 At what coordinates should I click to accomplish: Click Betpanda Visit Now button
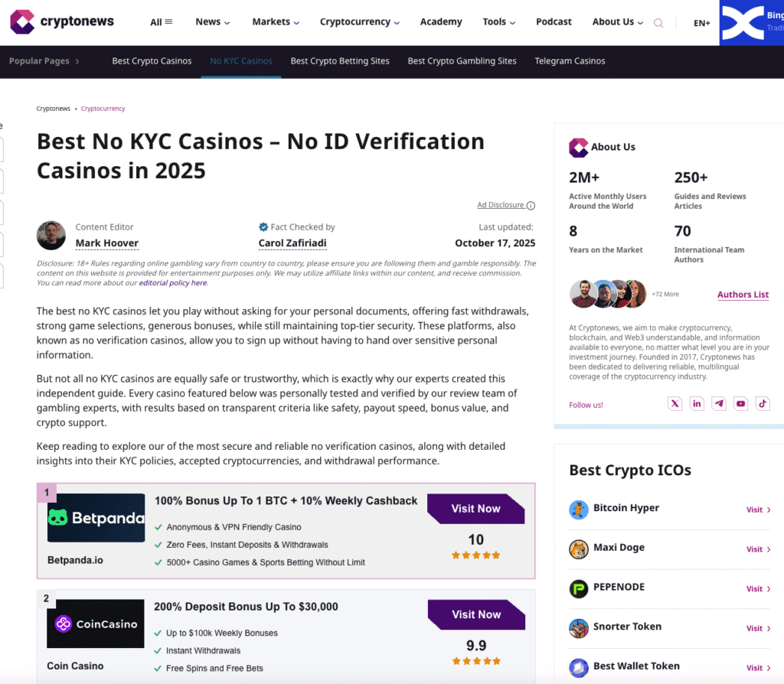coord(475,509)
